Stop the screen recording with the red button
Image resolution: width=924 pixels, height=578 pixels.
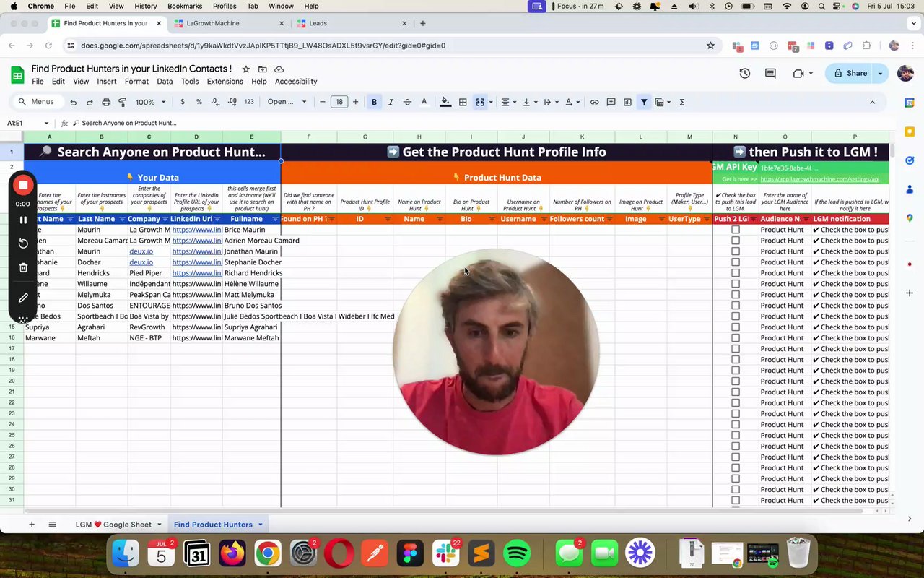[x=23, y=186]
